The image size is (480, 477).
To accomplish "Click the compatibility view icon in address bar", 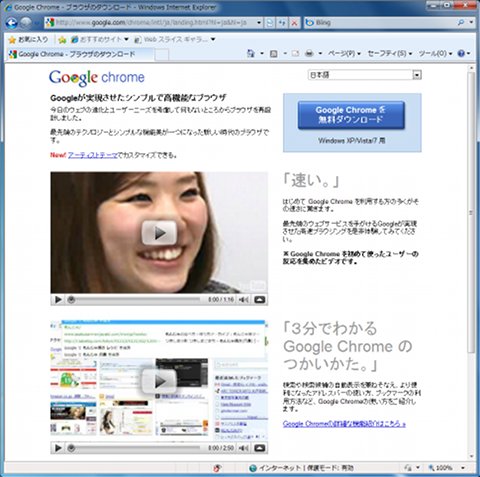I will click(270, 23).
